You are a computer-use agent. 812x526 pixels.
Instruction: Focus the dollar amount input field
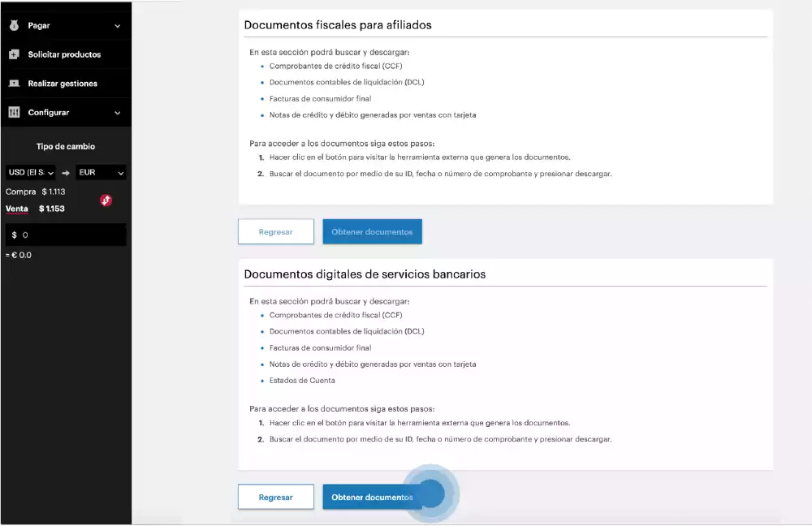click(x=69, y=235)
